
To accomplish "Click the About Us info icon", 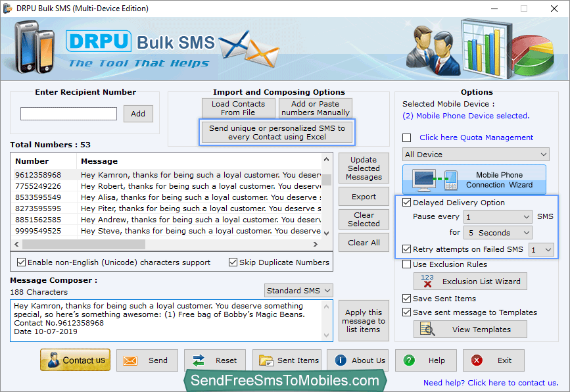I will click(x=341, y=360).
